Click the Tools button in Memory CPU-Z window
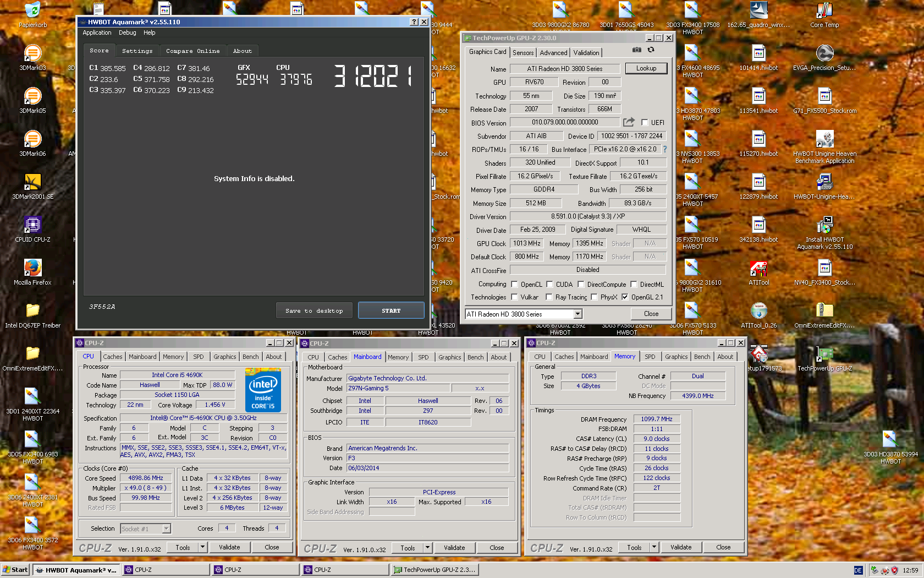 coord(634,547)
